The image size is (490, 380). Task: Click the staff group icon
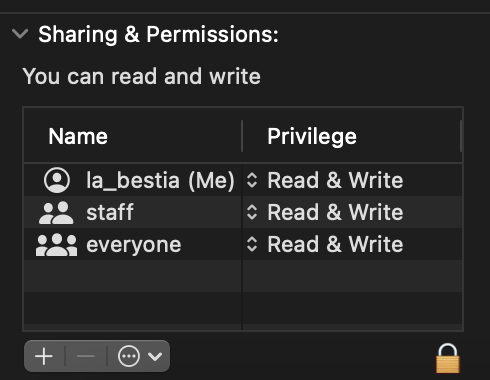[x=56, y=213]
